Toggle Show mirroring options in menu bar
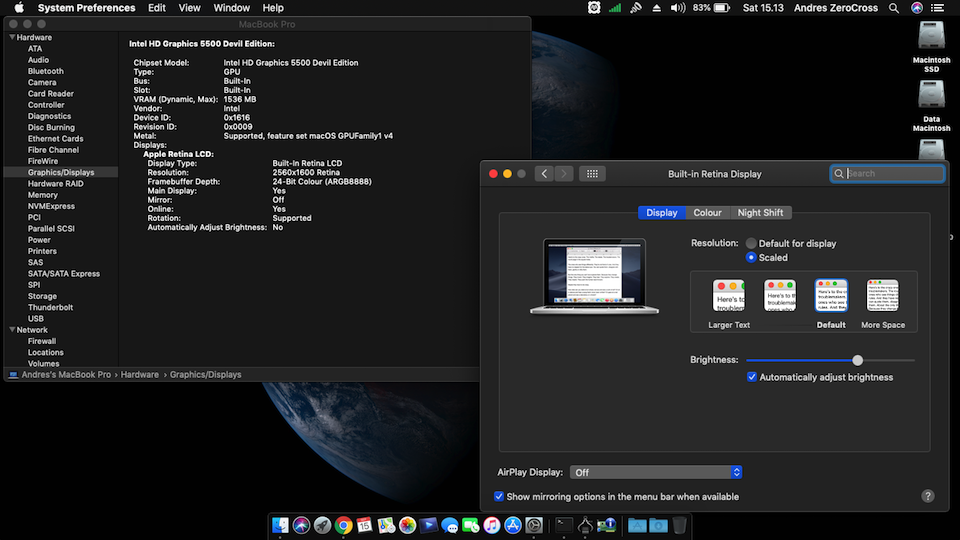 click(x=499, y=497)
